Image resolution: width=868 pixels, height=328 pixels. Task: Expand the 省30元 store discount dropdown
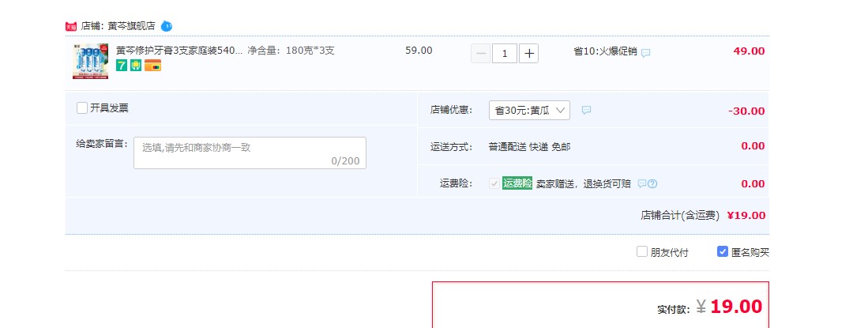pos(529,110)
